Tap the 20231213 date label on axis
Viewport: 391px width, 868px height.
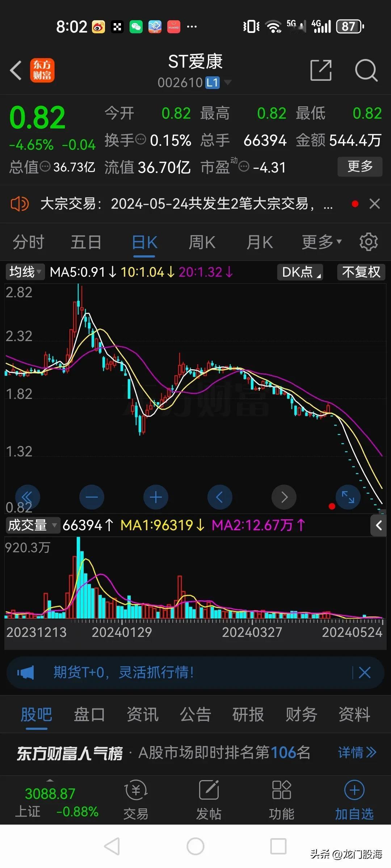pos(37,632)
